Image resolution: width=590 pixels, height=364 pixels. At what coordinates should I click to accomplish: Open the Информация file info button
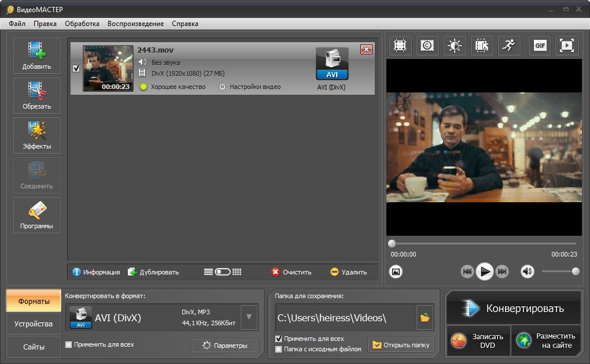[97, 272]
